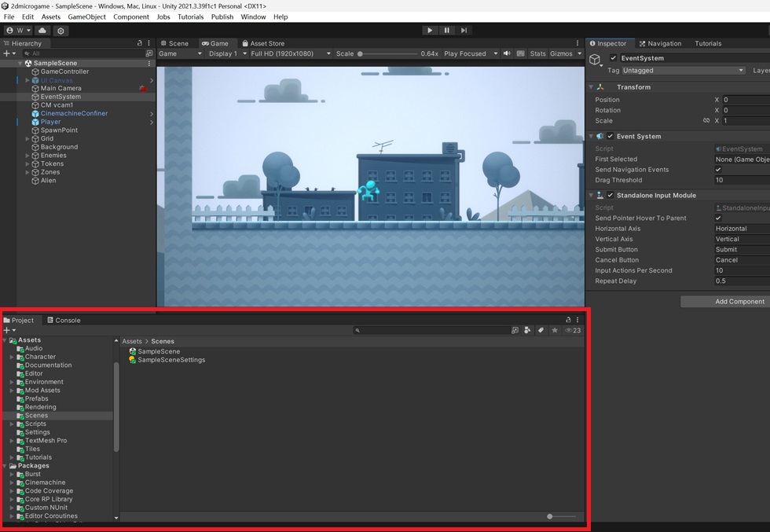Toggle Event System component enabled checkbox
The height and width of the screenshot is (532, 770).
[610, 136]
